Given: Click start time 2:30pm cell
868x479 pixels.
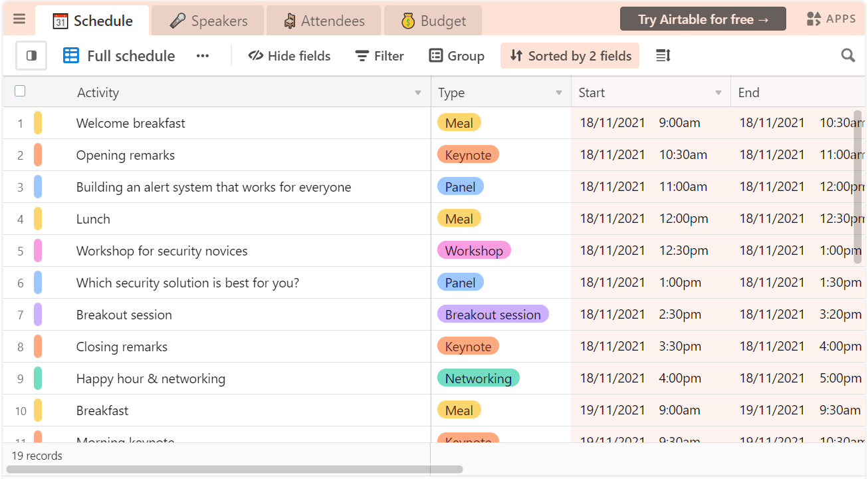Looking at the screenshot, I should click(651, 315).
